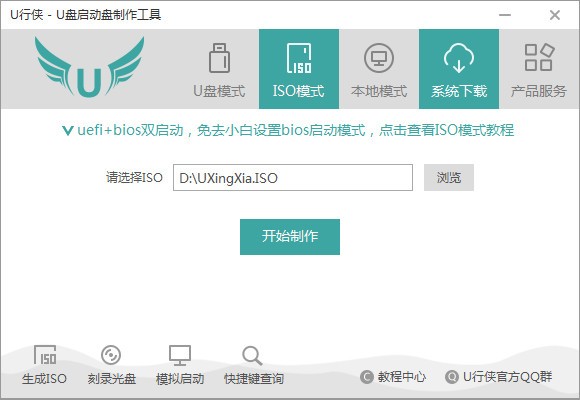This screenshot has height=400, width=580.
Task: Open the 刻录光盘 disc burning tool
Action: (x=111, y=366)
